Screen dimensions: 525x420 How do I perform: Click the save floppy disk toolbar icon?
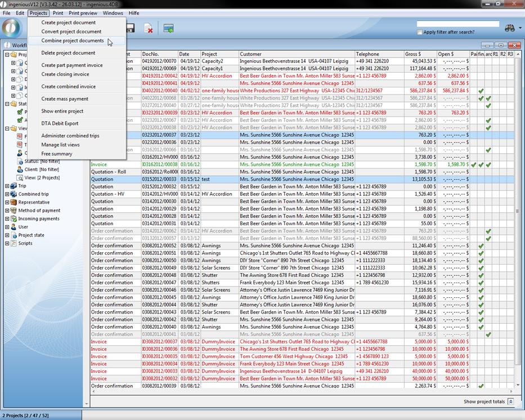click(130, 28)
